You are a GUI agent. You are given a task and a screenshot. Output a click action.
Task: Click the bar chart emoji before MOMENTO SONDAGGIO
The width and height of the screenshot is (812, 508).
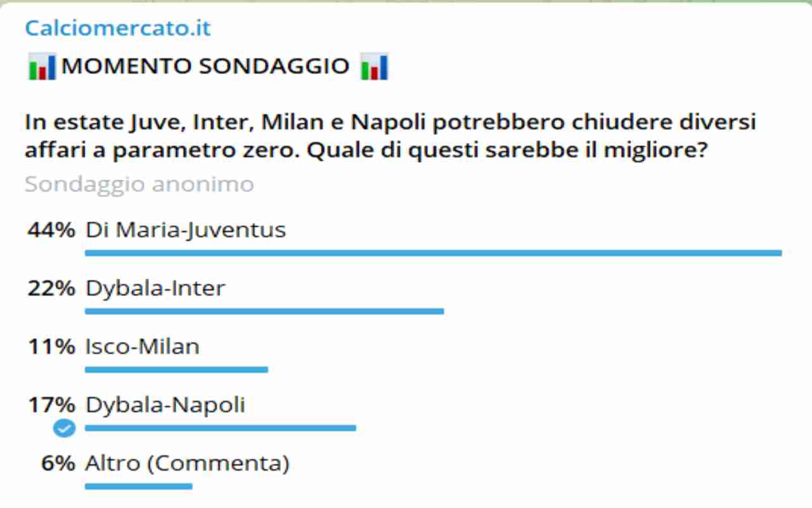coord(42,67)
